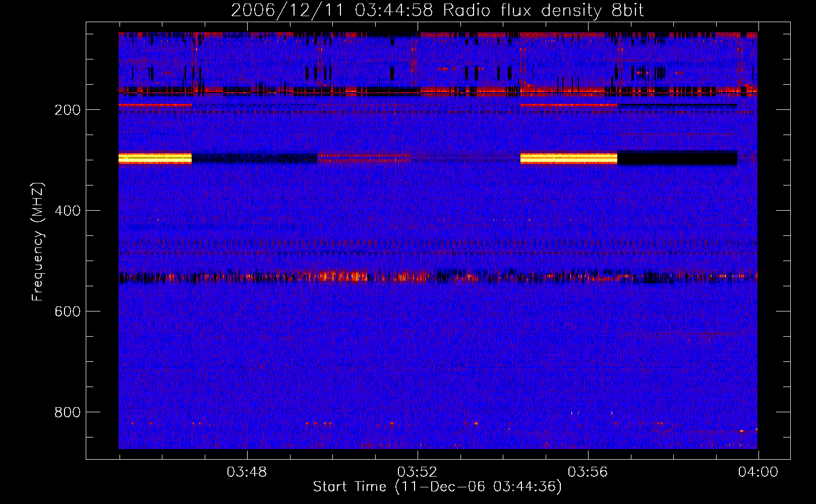Viewport: 816px width, 504px height.
Task: Click the 03:52 time tick label
Action: point(417,472)
